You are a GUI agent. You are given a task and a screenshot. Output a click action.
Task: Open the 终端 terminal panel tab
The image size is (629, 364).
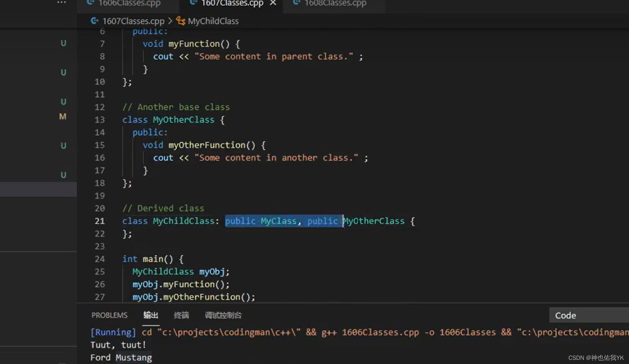coord(181,315)
